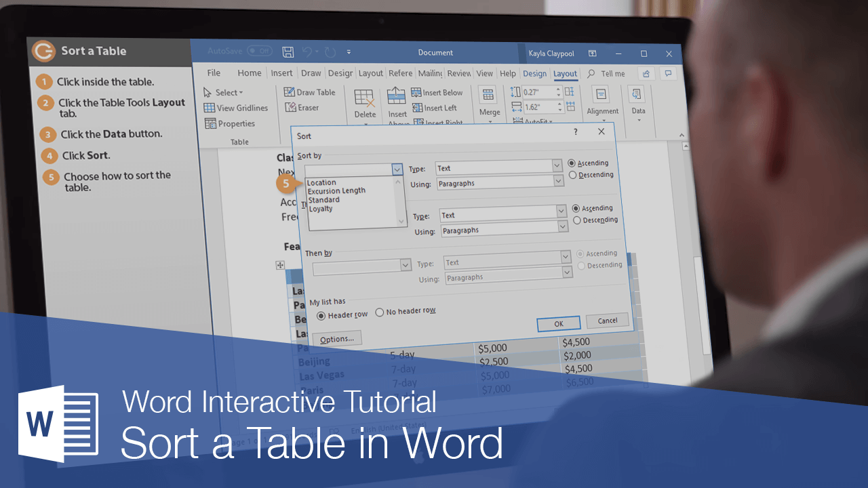Confirm the sort with OK
Screen dimensions: 868x488
tap(557, 323)
